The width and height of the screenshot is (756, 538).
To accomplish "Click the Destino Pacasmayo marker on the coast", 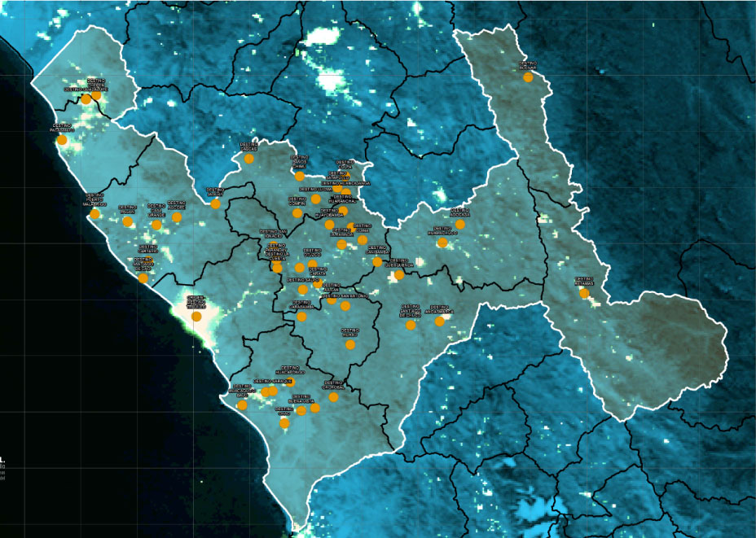I will pos(62,140).
